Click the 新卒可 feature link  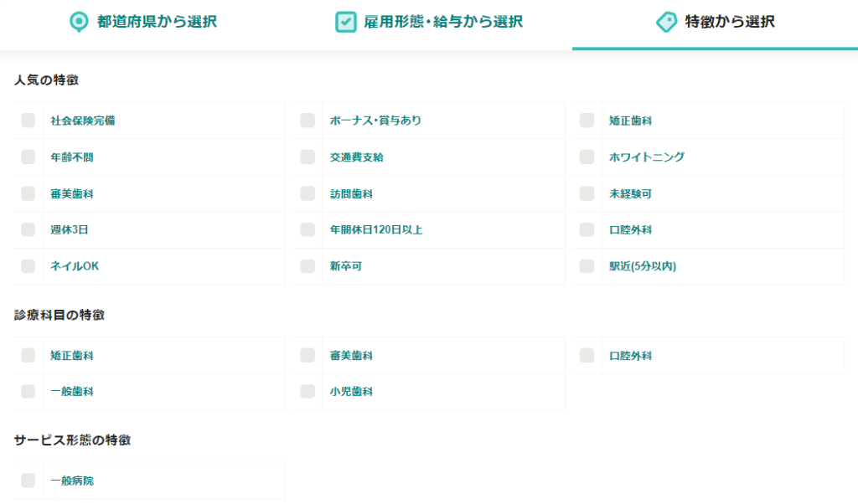click(x=345, y=266)
